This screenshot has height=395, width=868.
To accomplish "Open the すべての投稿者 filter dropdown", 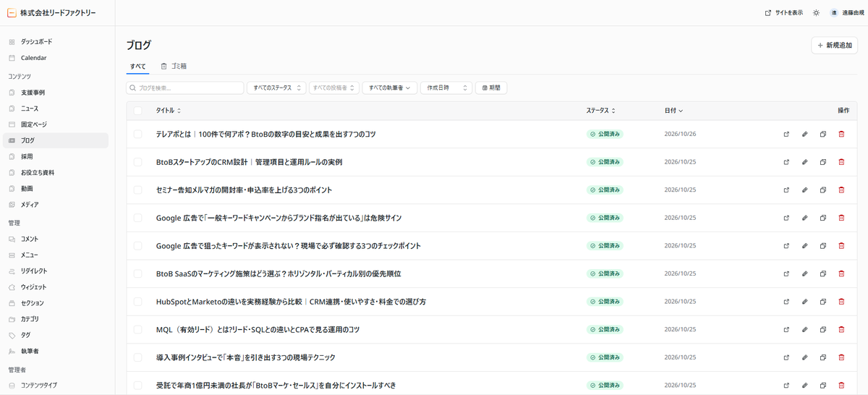I will (x=333, y=88).
